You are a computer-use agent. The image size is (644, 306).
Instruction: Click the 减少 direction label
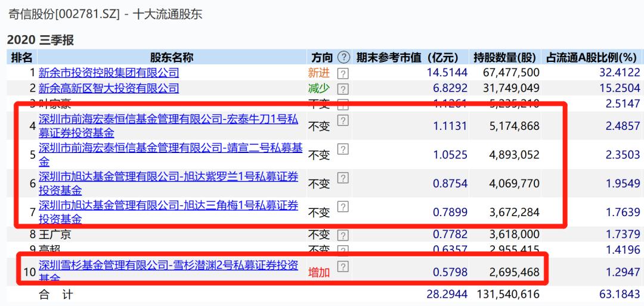(319, 88)
